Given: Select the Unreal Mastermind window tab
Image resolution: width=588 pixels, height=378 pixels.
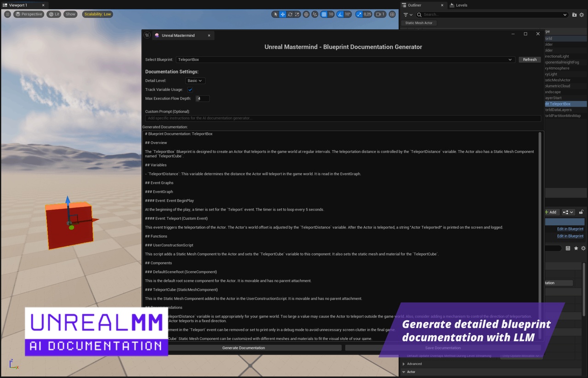Looking at the screenshot, I should (178, 35).
